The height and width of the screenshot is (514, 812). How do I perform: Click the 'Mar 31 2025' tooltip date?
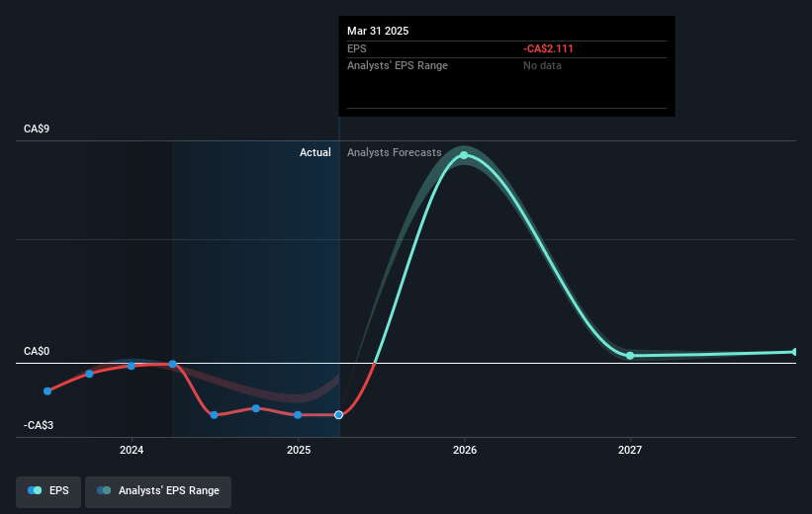378,31
